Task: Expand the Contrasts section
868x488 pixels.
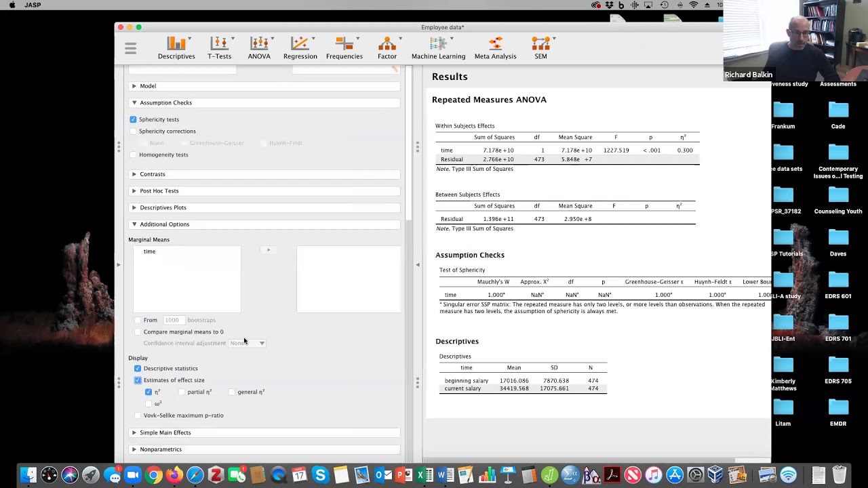Action: point(264,174)
